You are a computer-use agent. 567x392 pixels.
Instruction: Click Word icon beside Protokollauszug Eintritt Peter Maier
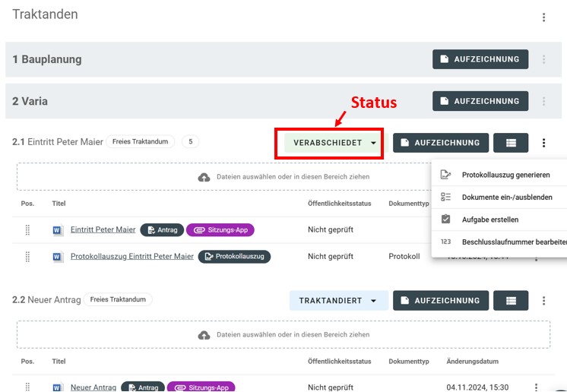(x=58, y=257)
